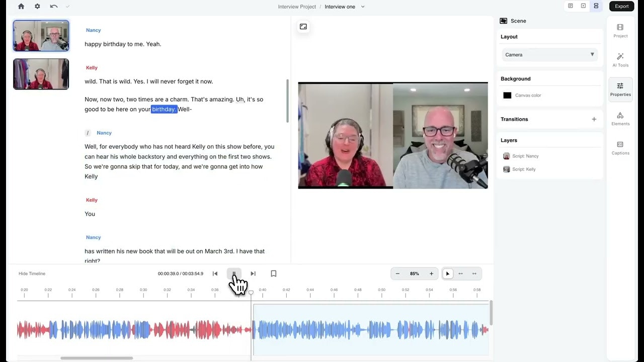Click the Transitions section header
Screen dimensions: 644x362
point(514,119)
